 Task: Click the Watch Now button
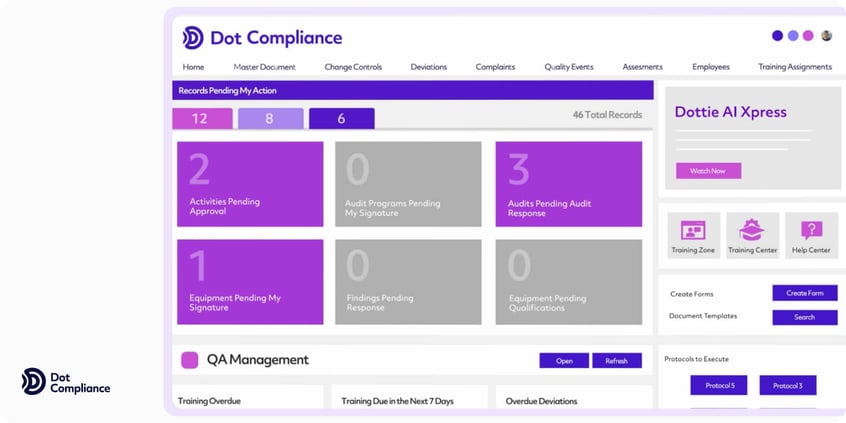tap(708, 171)
